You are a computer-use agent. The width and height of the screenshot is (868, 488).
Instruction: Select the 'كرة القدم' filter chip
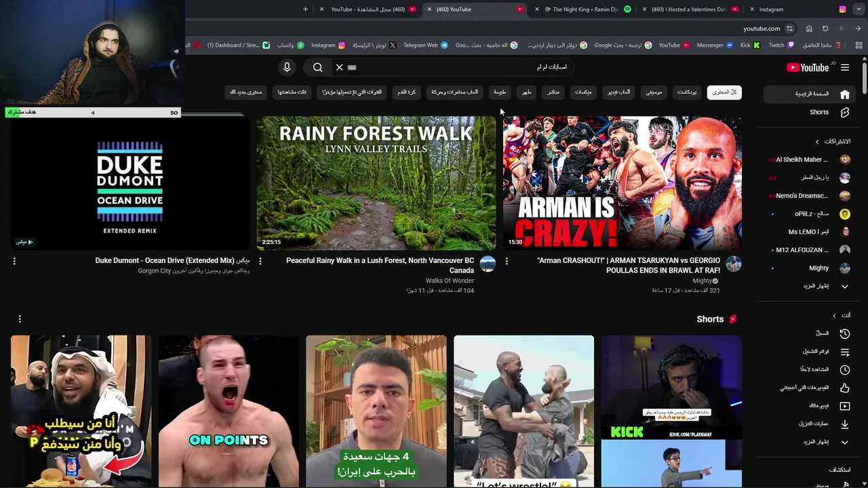tap(407, 92)
